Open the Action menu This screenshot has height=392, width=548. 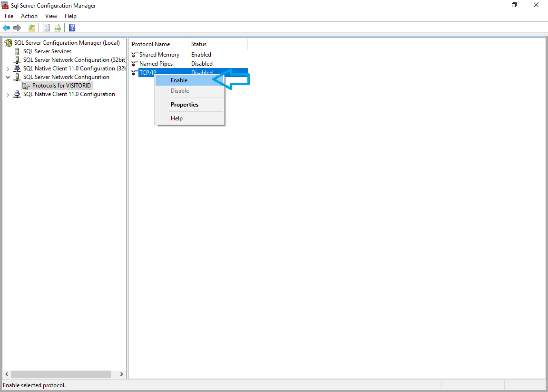(x=29, y=16)
